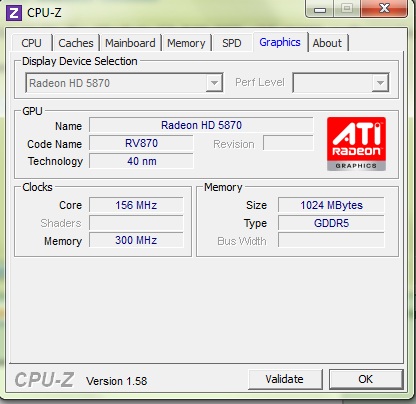Viewport: 416px width, 404px height.
Task: Click the CPU-Z purple Z title icon
Action: 14,13
